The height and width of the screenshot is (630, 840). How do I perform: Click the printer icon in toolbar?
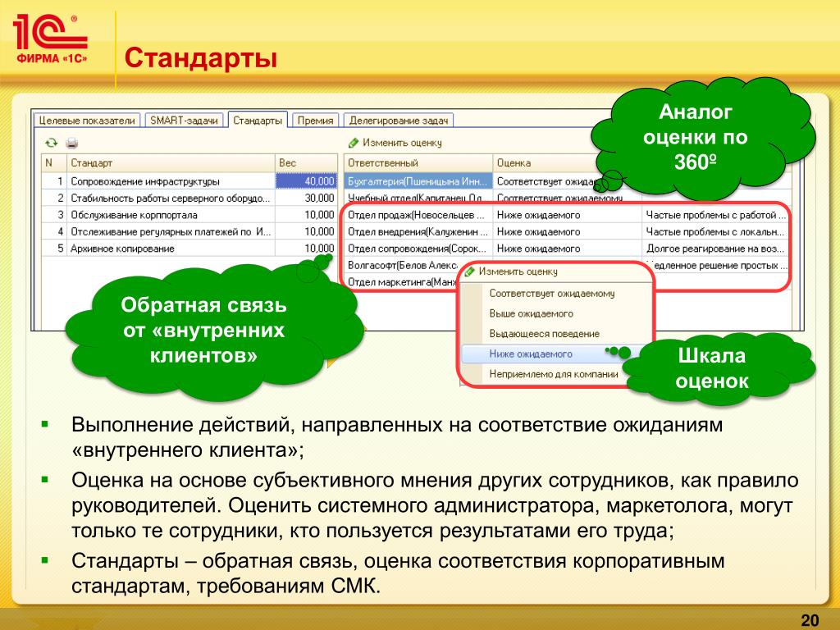click(x=72, y=143)
